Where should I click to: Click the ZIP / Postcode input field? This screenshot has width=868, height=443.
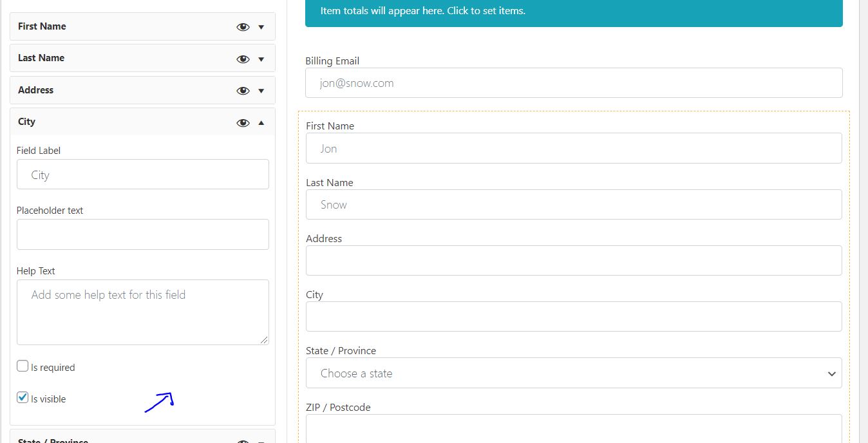pyautogui.click(x=573, y=431)
